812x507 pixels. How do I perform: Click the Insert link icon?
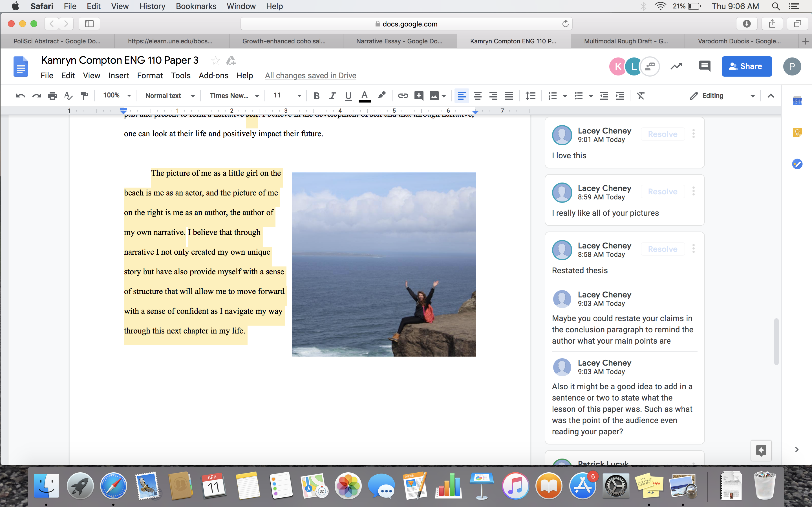403,96
